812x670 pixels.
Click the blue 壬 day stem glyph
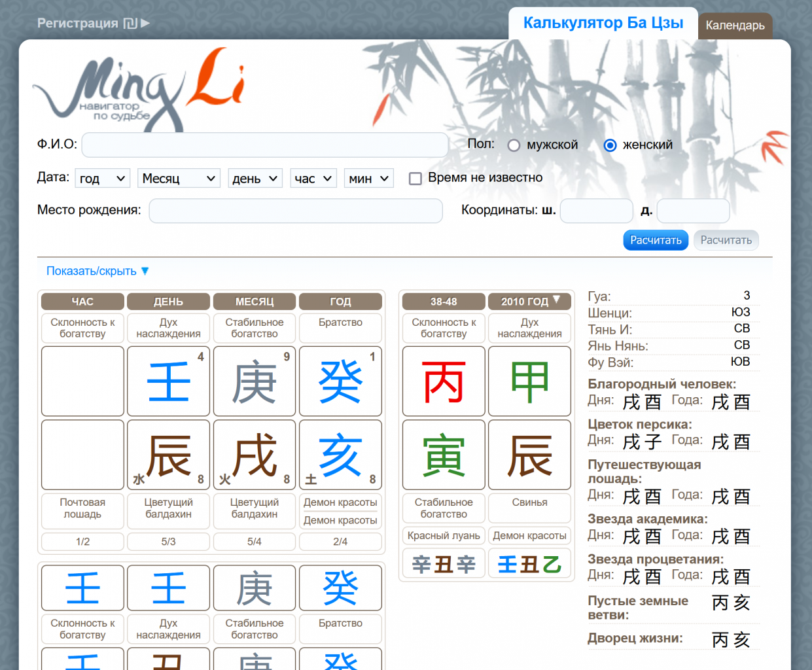168,382
